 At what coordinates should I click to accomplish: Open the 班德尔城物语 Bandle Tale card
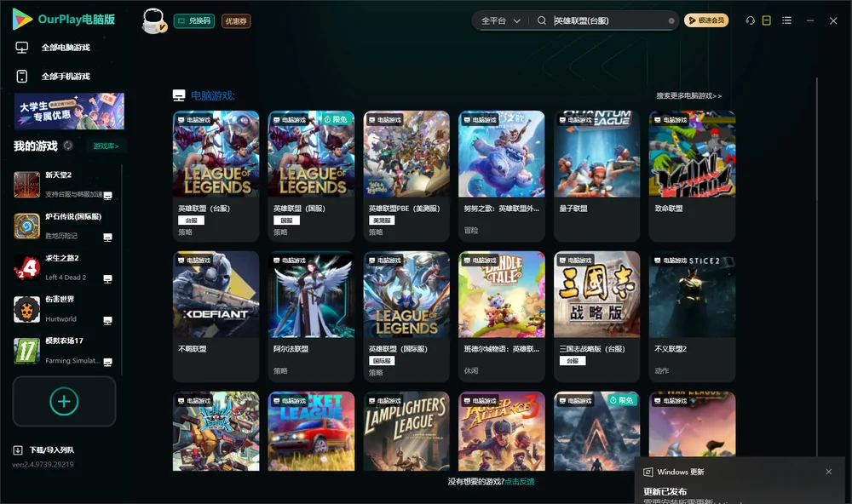pos(502,317)
